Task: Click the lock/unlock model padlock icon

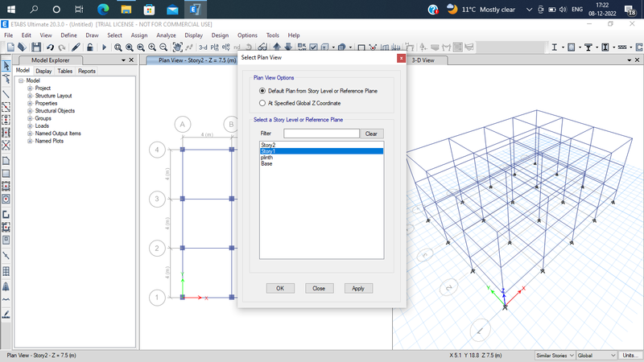Action: coord(89,47)
